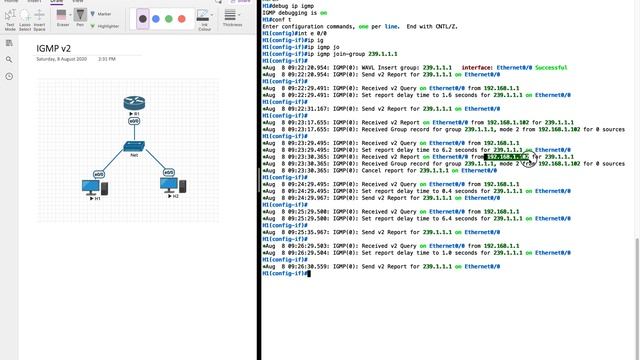Click the 'Enter configuration commands' message line
Screen dimensions: 640x360
(360, 27)
